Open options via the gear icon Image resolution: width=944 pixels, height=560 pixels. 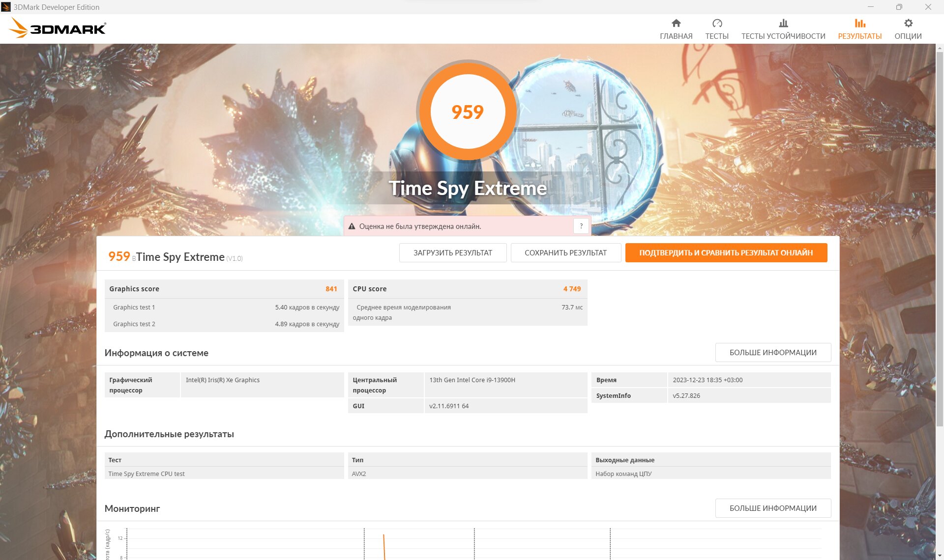pos(908,23)
